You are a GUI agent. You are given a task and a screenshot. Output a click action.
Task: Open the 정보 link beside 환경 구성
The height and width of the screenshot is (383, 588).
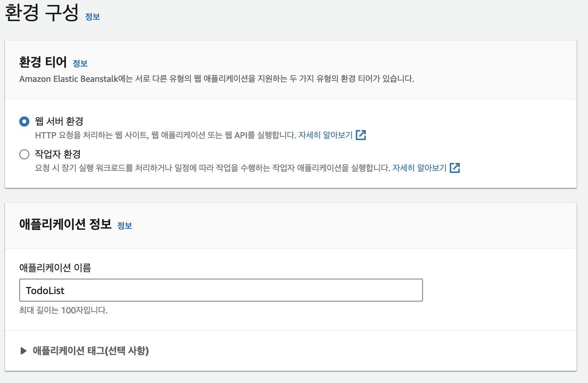pos(93,17)
